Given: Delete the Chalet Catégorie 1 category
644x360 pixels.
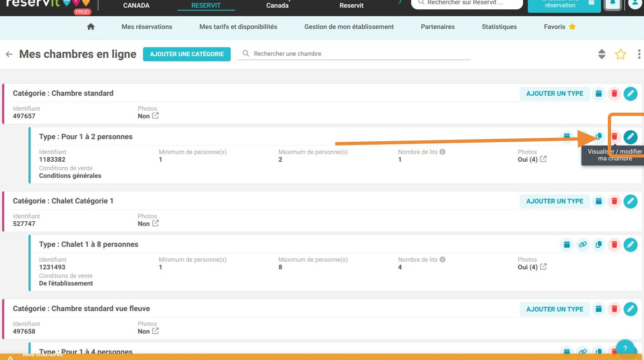Looking at the screenshot, I should coord(614,201).
